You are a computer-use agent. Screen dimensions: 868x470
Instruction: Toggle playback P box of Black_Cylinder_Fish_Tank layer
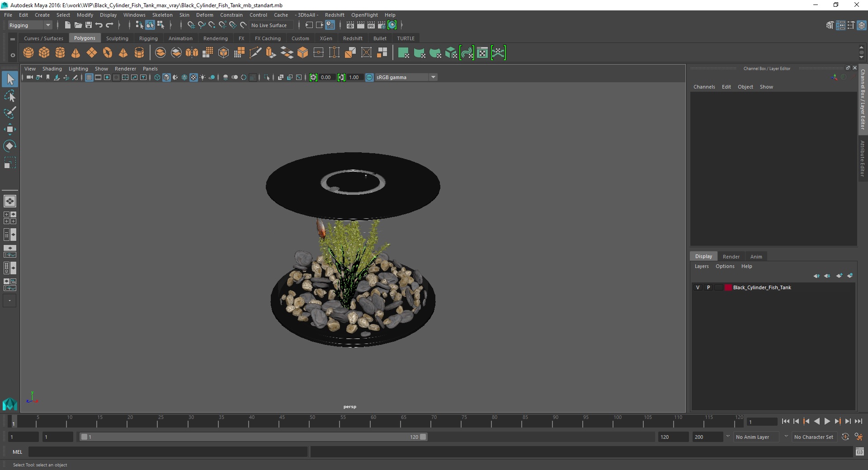pyautogui.click(x=708, y=287)
